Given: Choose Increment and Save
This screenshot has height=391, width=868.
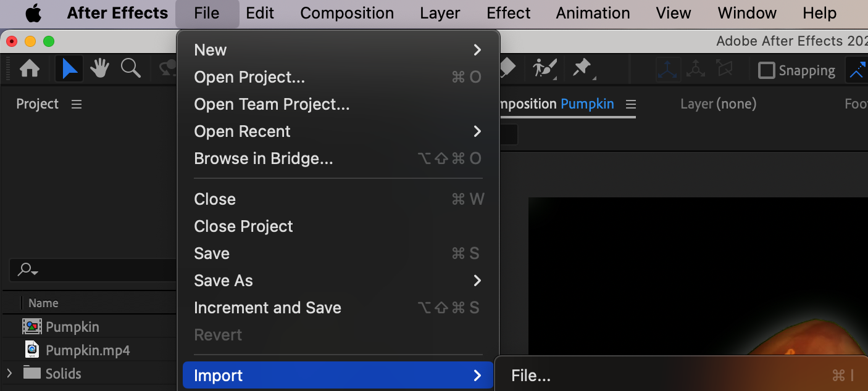Looking at the screenshot, I should tap(267, 308).
